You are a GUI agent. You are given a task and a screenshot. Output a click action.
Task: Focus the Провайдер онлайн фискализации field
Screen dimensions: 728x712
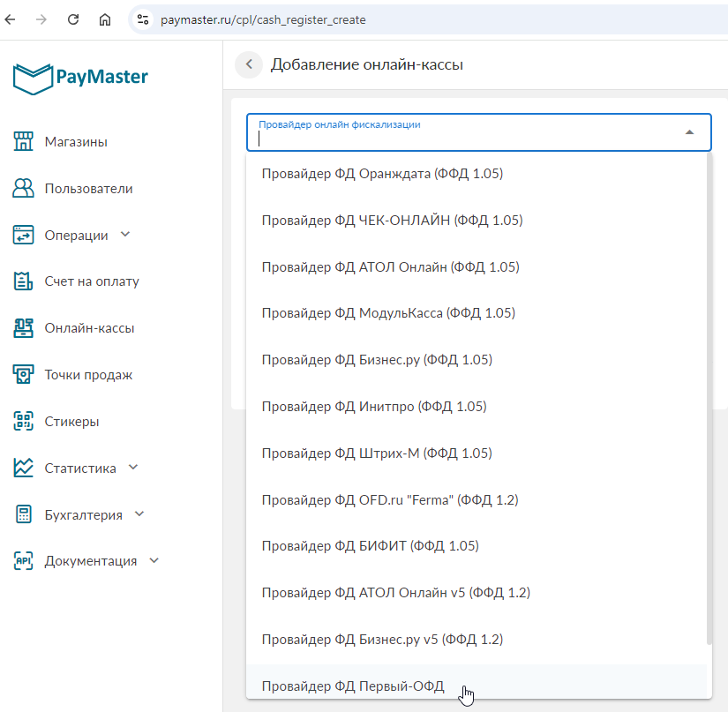pos(478,132)
